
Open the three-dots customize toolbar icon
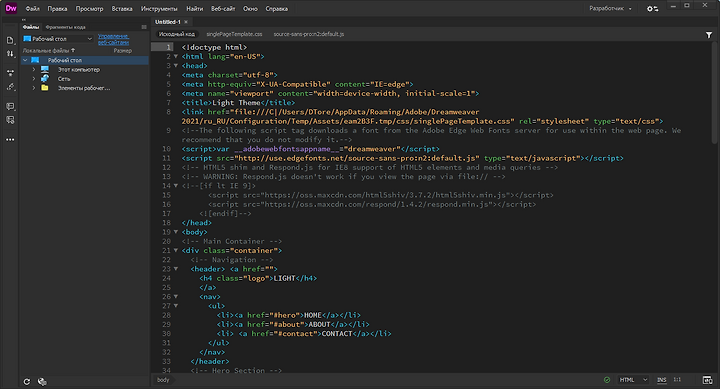pyautogui.click(x=10, y=140)
